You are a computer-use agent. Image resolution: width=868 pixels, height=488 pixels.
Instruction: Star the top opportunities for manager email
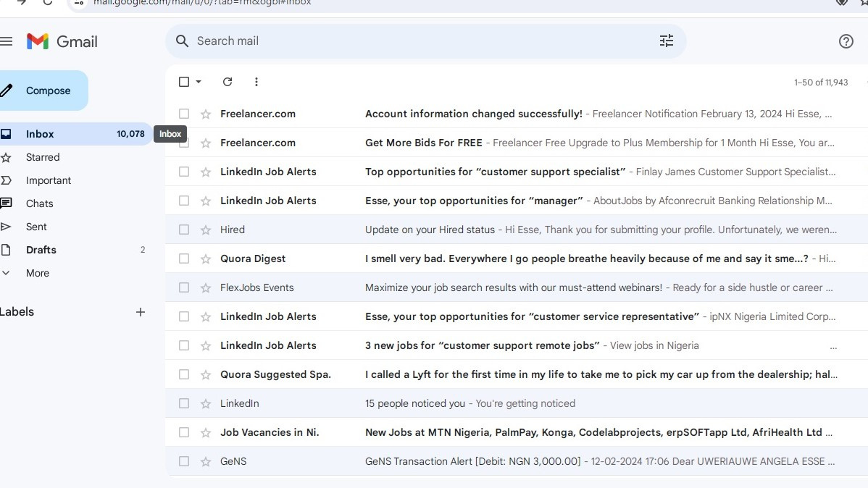pos(206,201)
